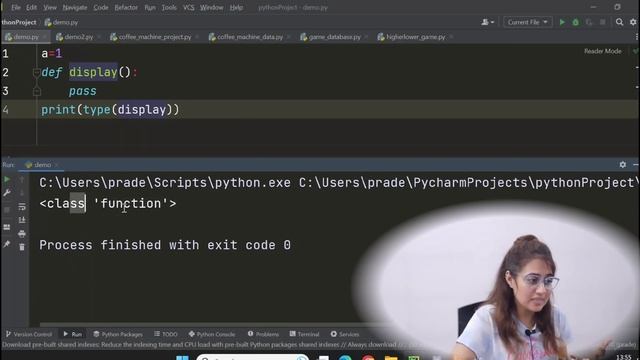Click the demo.py breadcrumb in navigation bar
This screenshot has height=360, width=640.
(x=61, y=22)
